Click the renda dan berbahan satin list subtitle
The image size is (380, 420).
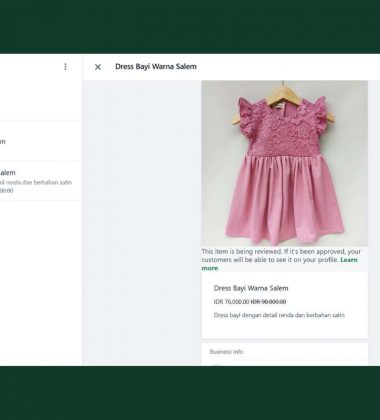pyautogui.click(x=36, y=182)
